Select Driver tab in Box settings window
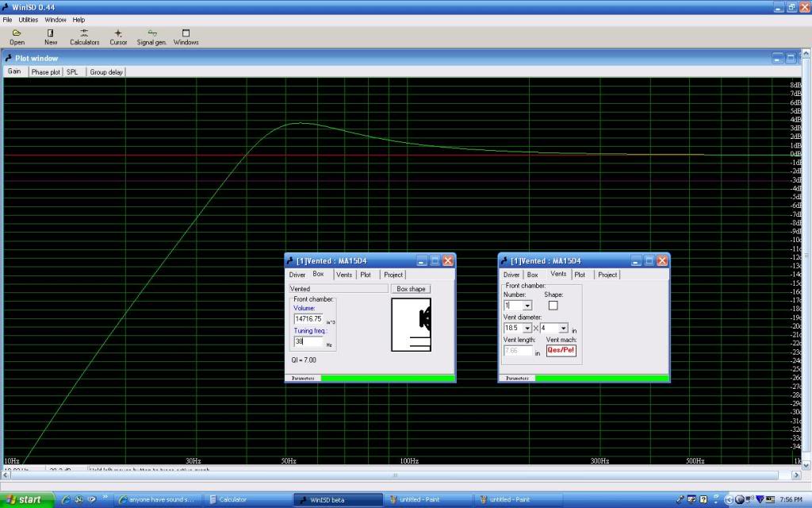Image resolution: width=812 pixels, height=508 pixels. click(297, 275)
